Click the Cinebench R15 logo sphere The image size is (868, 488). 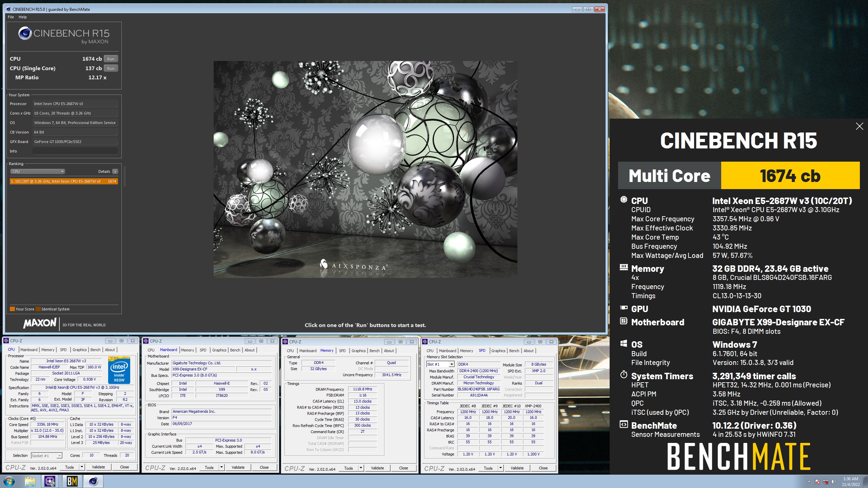[x=25, y=34]
